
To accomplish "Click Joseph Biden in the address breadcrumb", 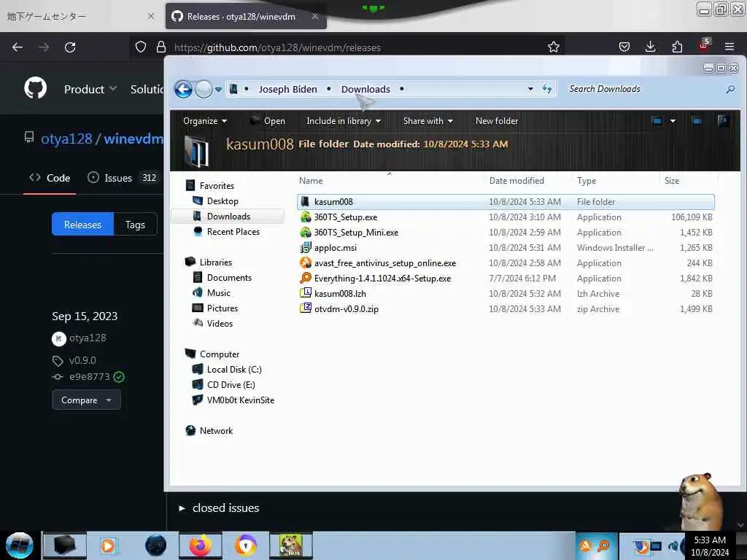I will (287, 89).
